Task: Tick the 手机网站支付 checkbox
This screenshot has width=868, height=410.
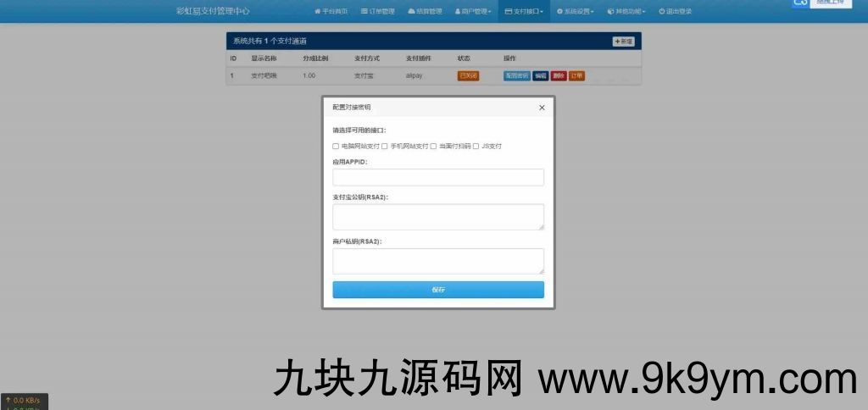Action: (x=385, y=147)
